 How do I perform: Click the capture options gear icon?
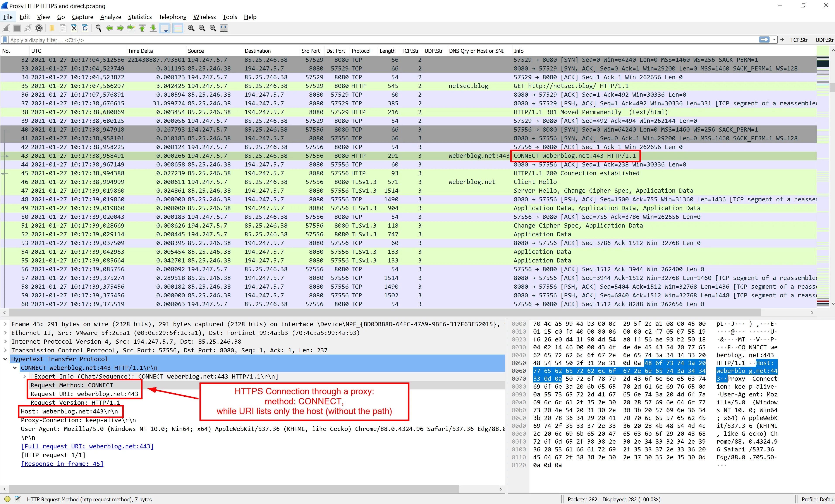click(x=39, y=28)
